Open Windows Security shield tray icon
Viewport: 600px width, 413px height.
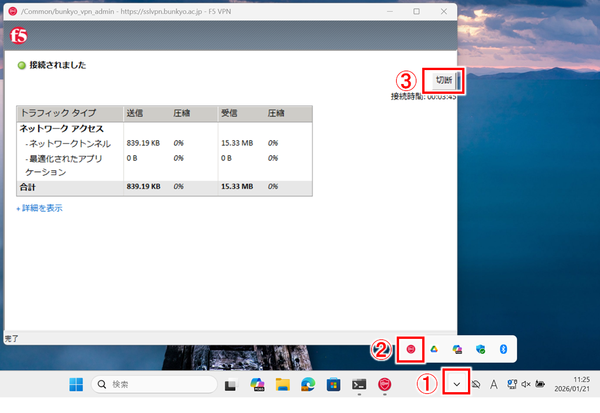481,348
